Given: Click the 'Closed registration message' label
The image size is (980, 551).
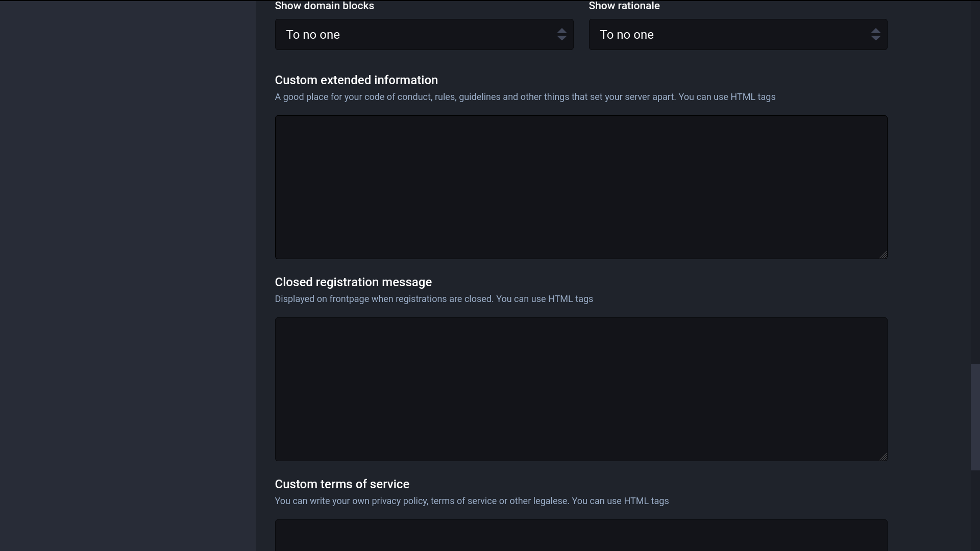Looking at the screenshot, I should pos(353,282).
